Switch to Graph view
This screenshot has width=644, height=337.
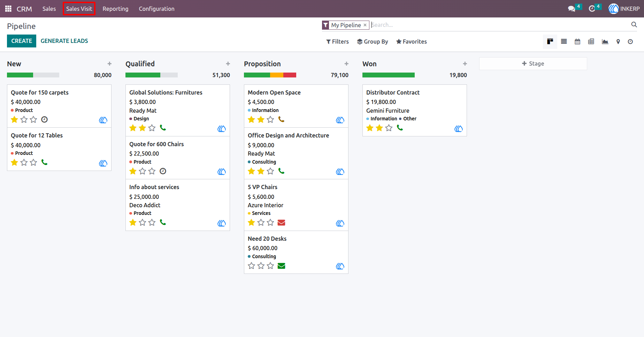pos(605,42)
